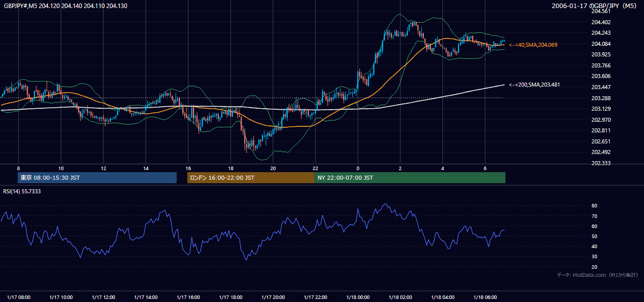Click the 40 SMA 204.069 label
This screenshot has width=644, height=302.
(533, 45)
